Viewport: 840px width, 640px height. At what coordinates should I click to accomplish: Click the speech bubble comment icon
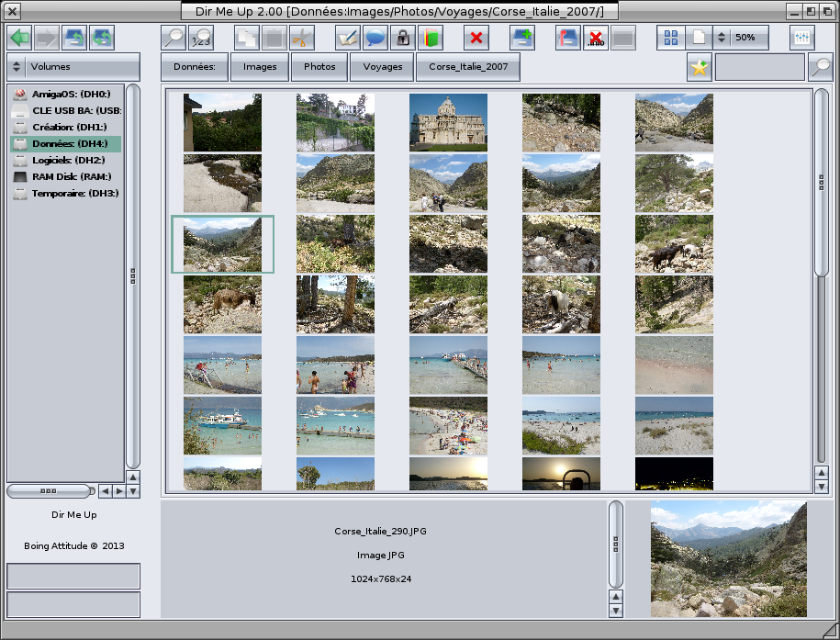click(375, 38)
